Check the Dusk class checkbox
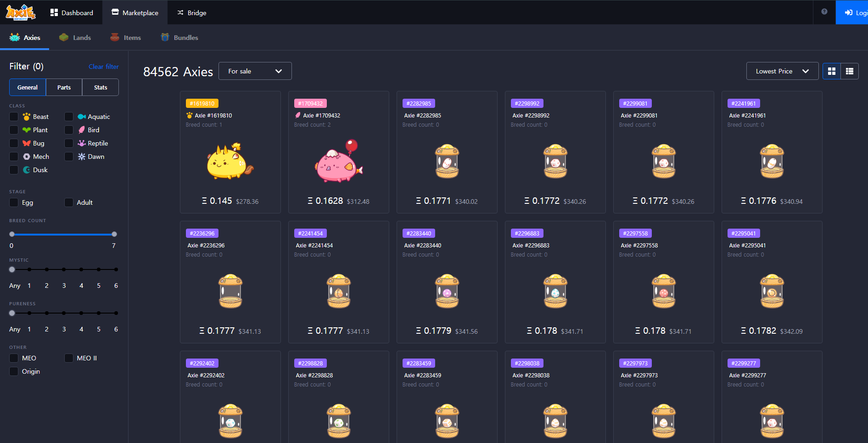Screen dimensions: 868x443 coord(14,170)
